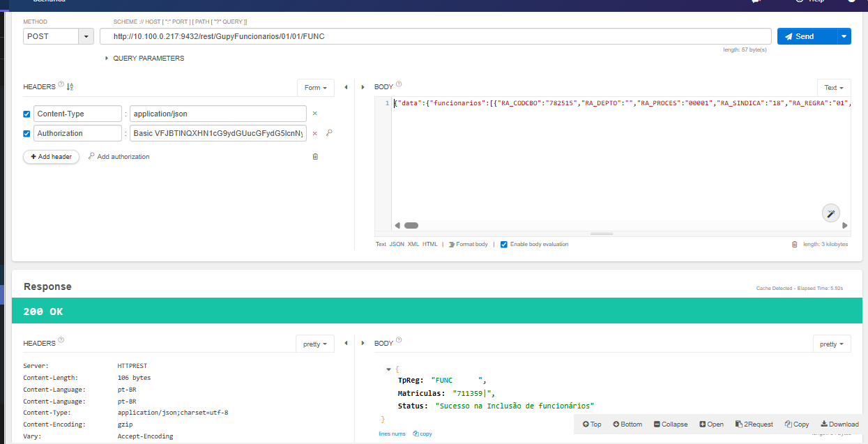Uncheck the Content-Type header checkbox
Viewport: 868px width, 444px height.
pos(27,114)
